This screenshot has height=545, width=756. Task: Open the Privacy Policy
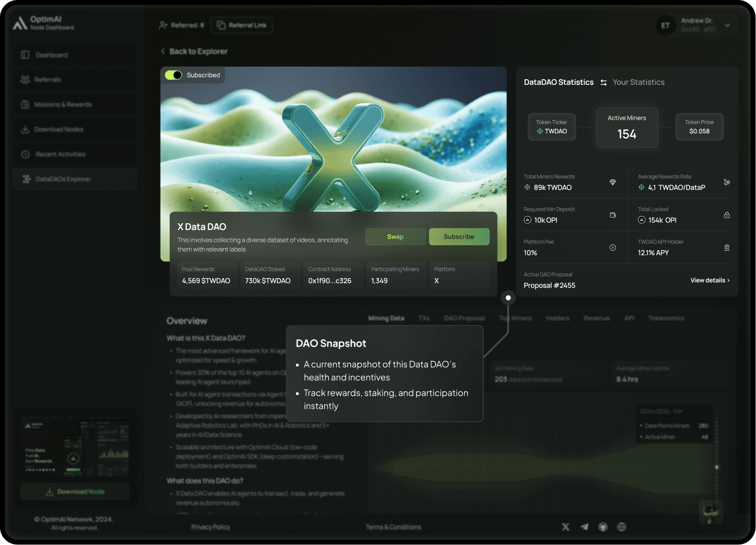pos(211,526)
